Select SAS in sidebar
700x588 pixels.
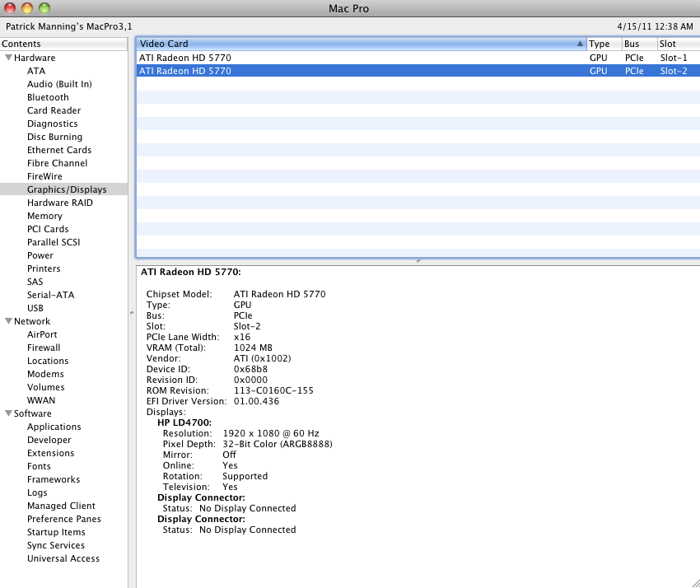pyautogui.click(x=35, y=282)
